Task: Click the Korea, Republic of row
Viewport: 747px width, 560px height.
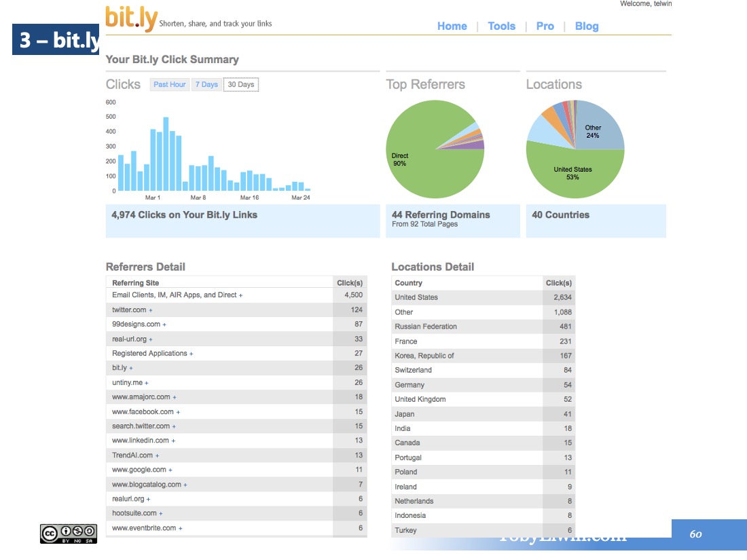Action: click(x=483, y=356)
